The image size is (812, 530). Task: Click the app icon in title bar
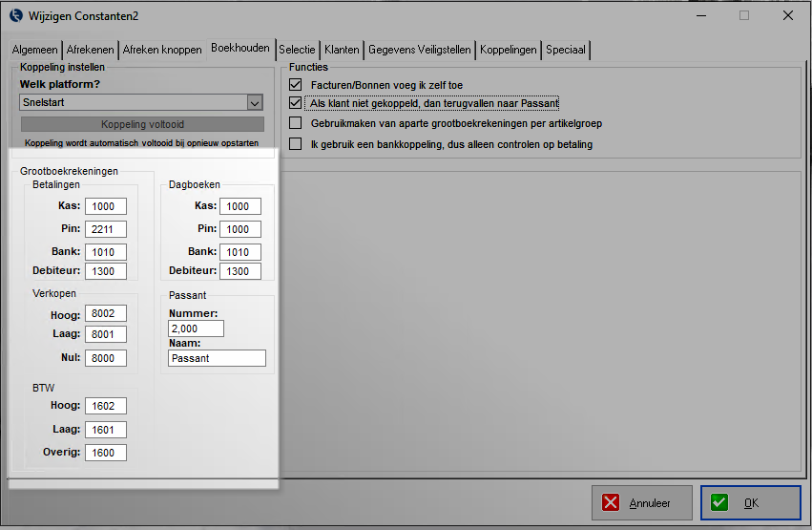click(x=15, y=15)
